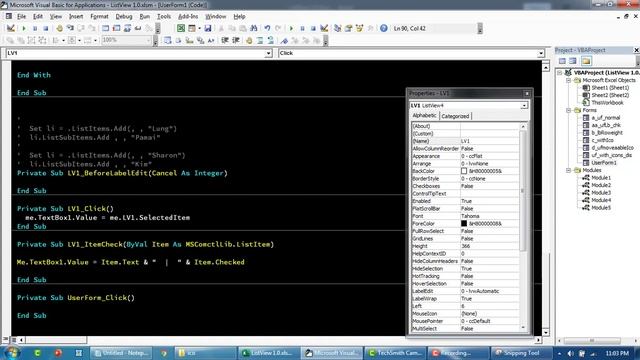Open the LV1 ListView4 object dropdown in Properties

[x=524, y=106]
